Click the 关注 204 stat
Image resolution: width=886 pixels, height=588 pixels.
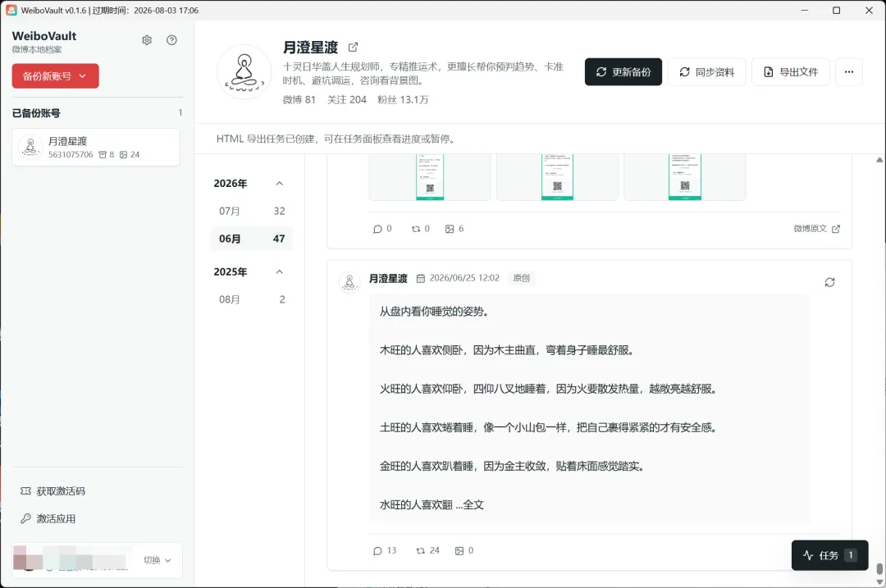click(x=347, y=100)
